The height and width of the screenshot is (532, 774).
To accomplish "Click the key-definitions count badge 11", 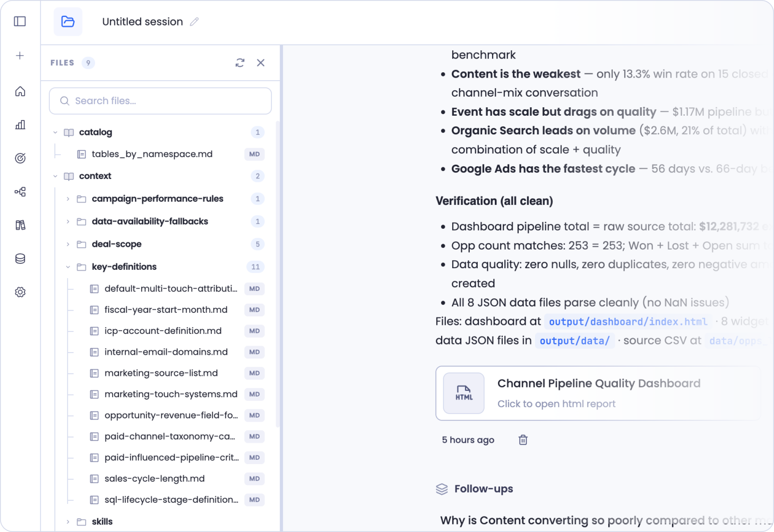I will pos(255,267).
